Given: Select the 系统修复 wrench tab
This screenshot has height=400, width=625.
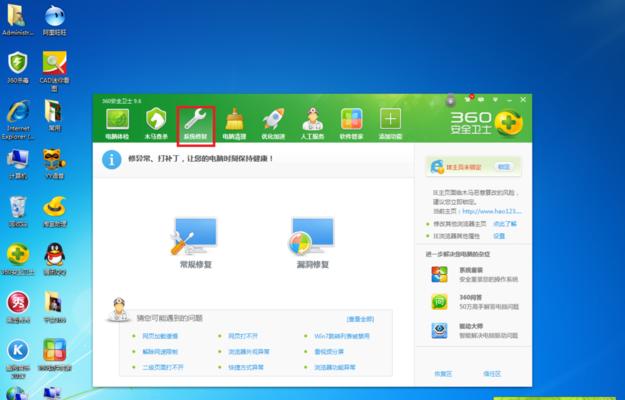Looking at the screenshot, I should pos(195,124).
